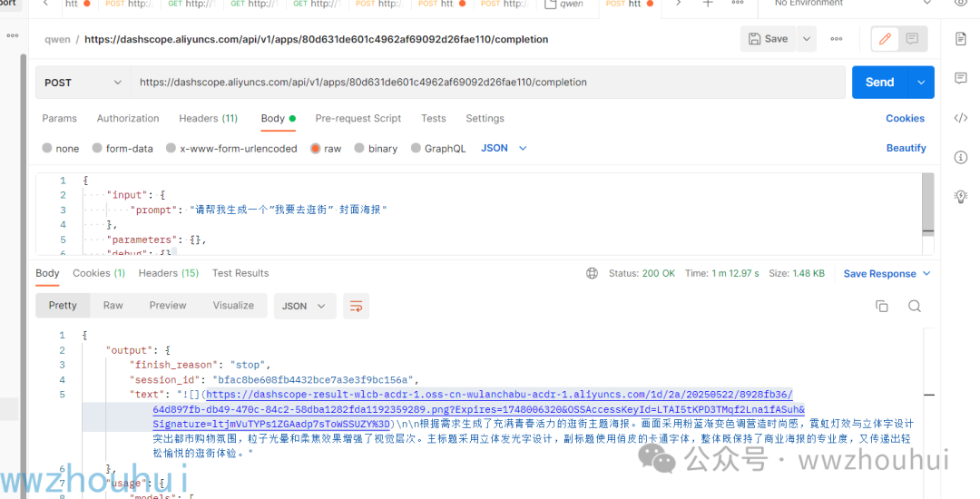Screen dimensions: 980x499
Task: Open the request Info icon in right sidebar
Action: point(961,157)
